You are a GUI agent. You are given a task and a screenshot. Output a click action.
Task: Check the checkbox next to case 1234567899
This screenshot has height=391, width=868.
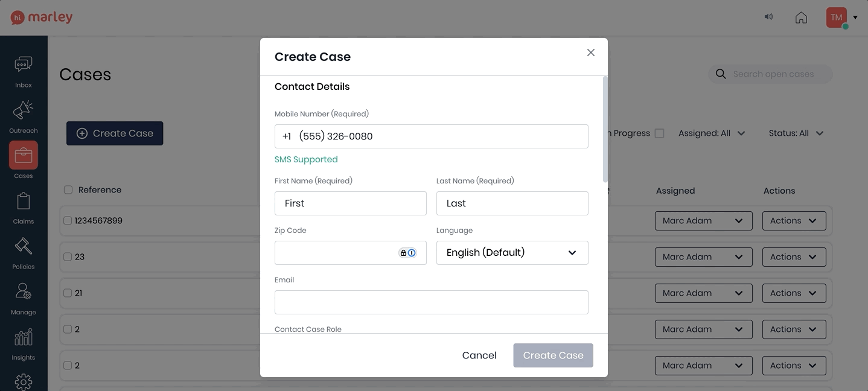(67, 220)
